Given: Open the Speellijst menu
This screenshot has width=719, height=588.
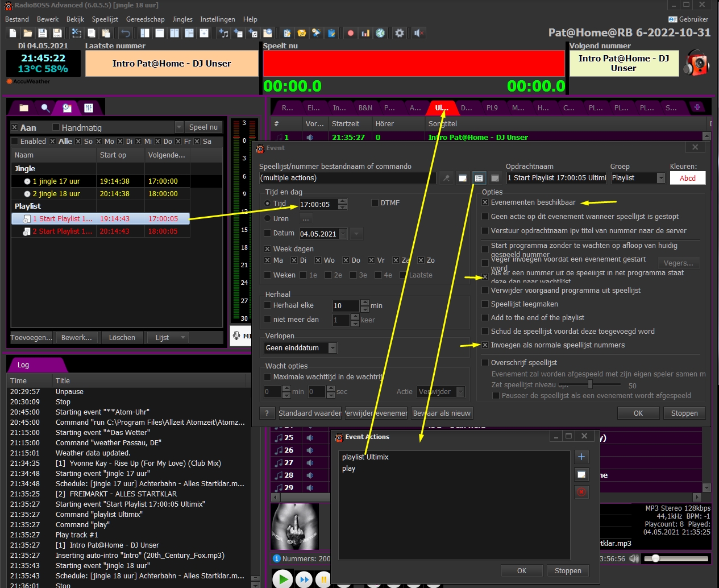Looking at the screenshot, I should coord(105,19).
